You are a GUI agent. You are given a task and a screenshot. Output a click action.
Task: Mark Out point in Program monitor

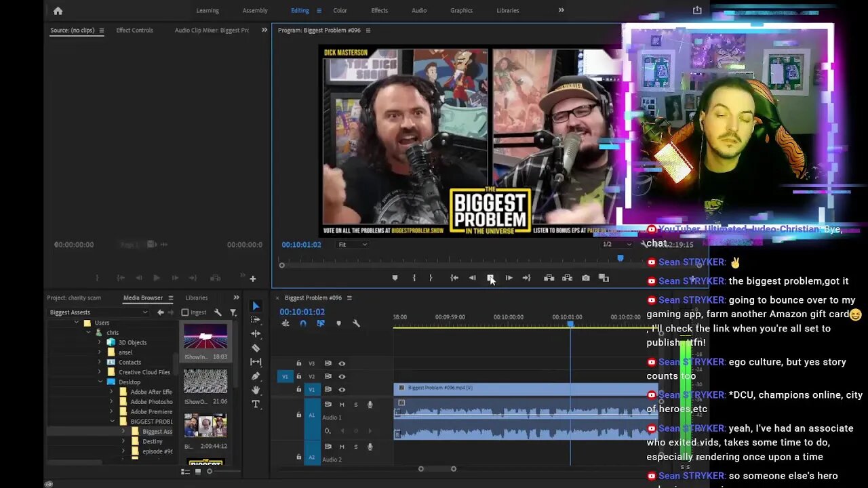tap(431, 278)
